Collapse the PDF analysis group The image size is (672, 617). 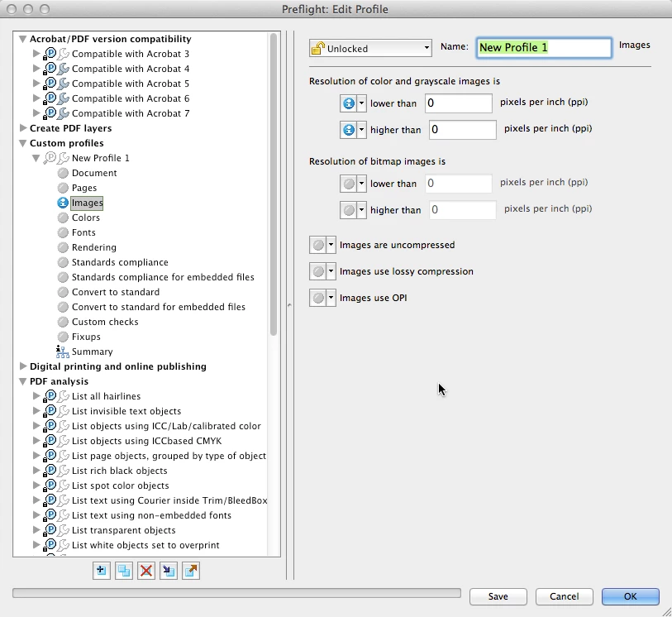coord(22,381)
